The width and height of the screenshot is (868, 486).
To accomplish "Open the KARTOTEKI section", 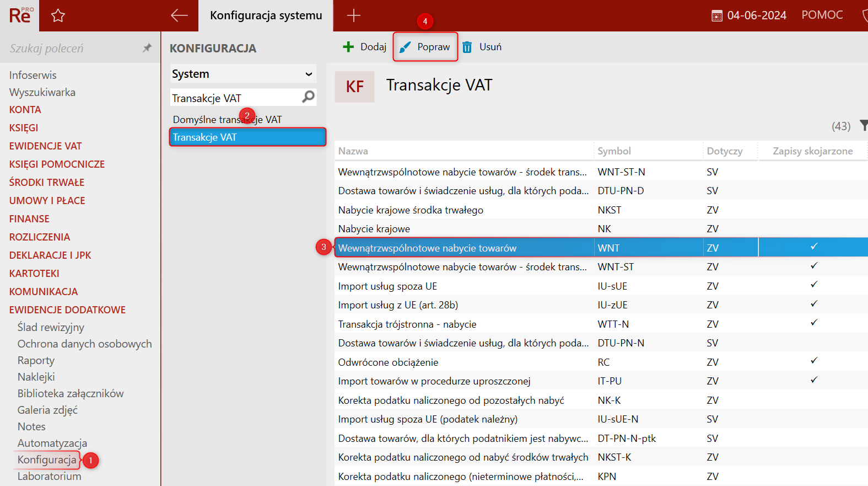I will point(34,274).
